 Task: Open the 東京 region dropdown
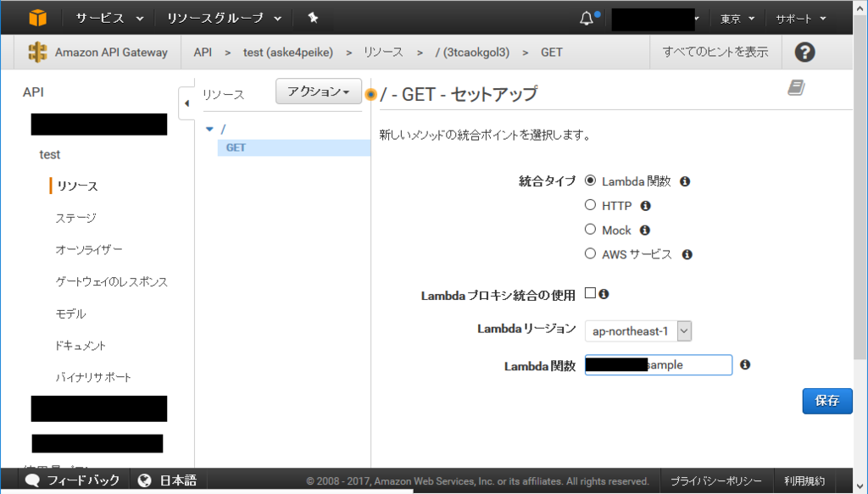pos(737,19)
